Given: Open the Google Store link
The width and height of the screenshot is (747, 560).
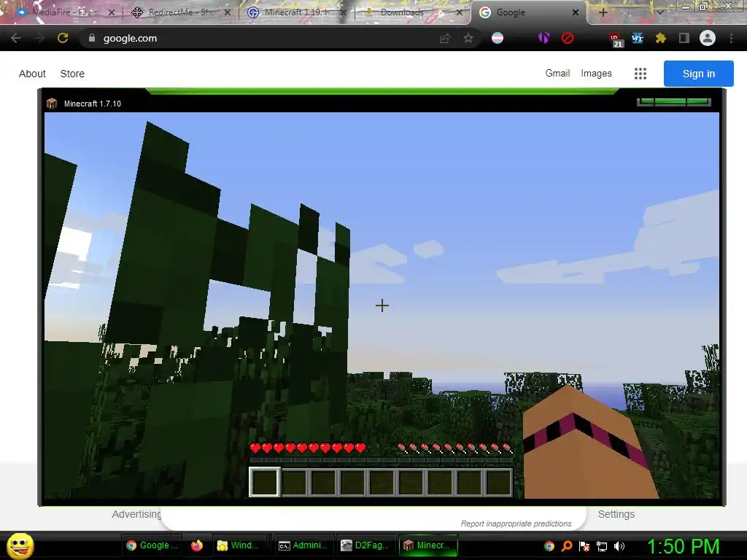Looking at the screenshot, I should (72, 74).
